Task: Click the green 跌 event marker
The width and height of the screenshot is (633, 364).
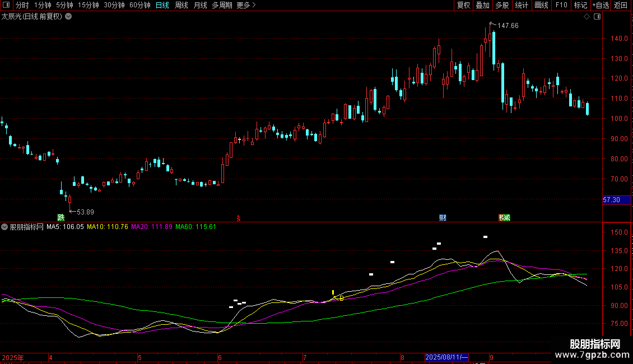Action: point(61,217)
